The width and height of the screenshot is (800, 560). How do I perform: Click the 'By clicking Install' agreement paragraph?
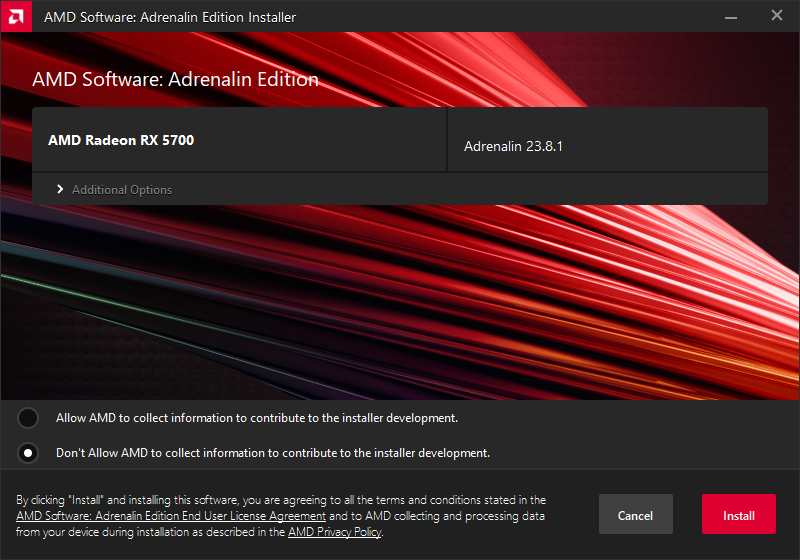coord(280,500)
